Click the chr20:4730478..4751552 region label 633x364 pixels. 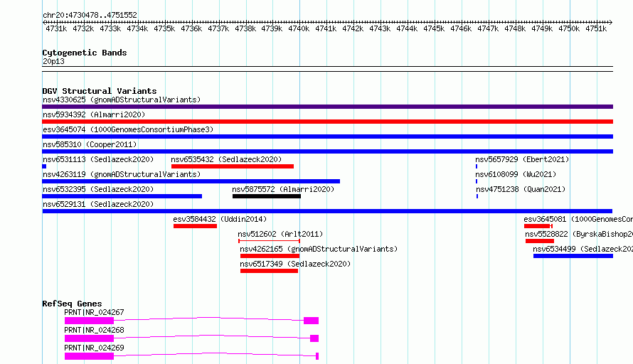tap(90, 15)
